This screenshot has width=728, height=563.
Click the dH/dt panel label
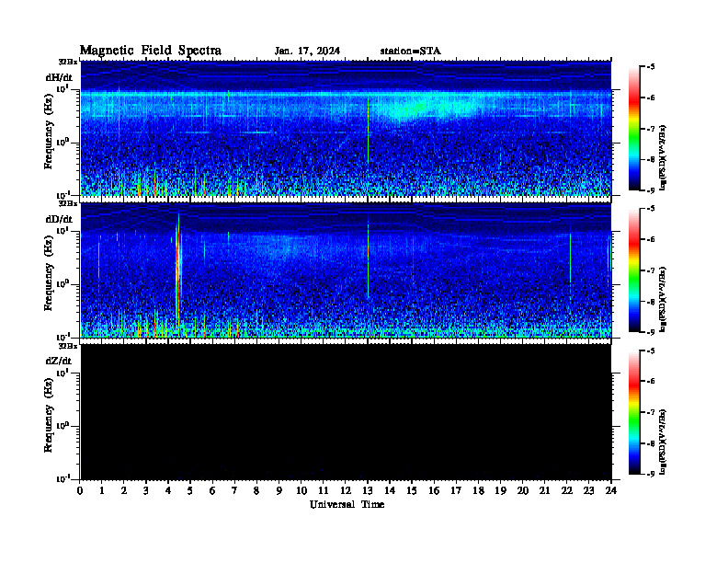click(x=59, y=77)
